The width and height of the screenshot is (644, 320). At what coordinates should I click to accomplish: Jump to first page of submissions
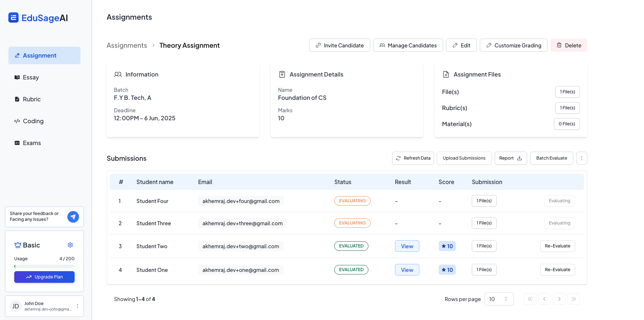point(530,299)
